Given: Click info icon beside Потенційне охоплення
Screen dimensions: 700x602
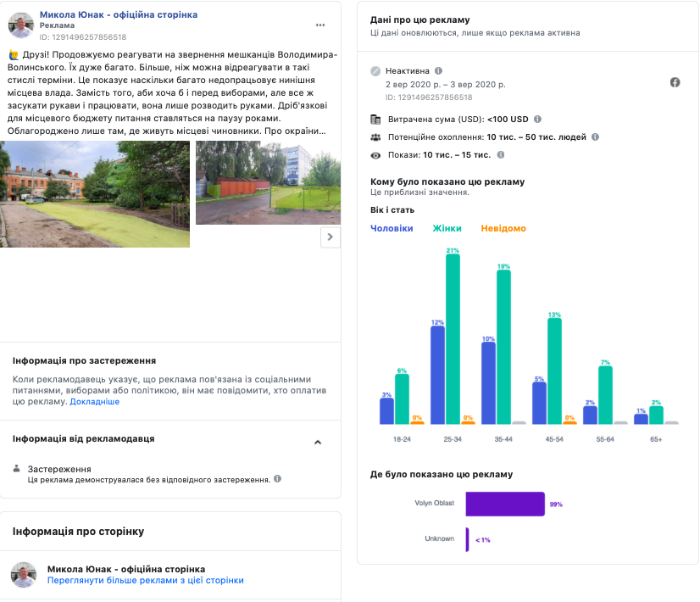Looking at the screenshot, I should pos(595,137).
